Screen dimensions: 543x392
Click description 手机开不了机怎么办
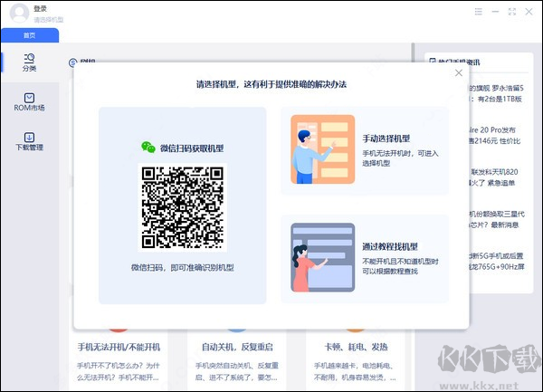(119, 371)
